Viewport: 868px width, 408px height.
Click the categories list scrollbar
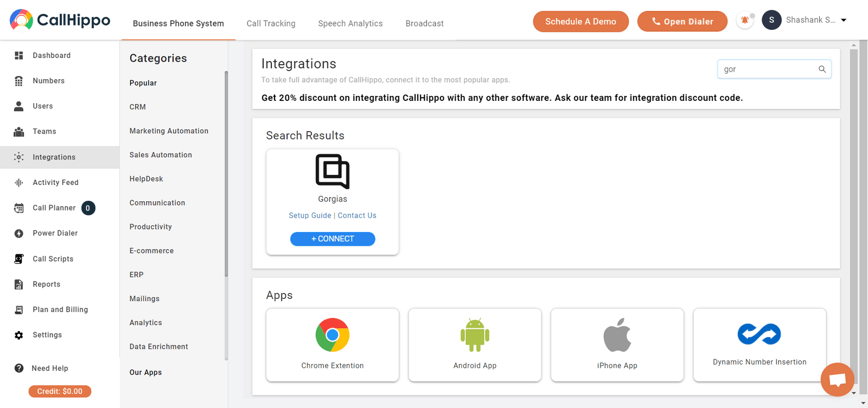point(226,174)
